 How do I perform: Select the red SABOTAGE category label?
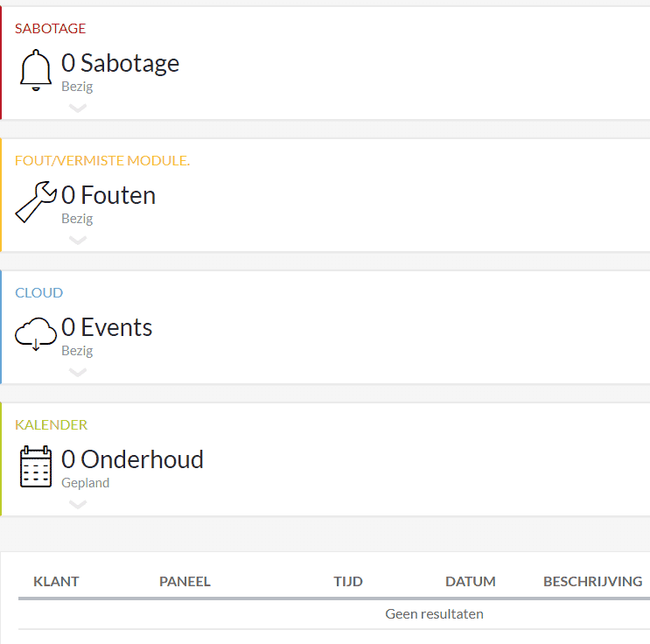(x=50, y=28)
